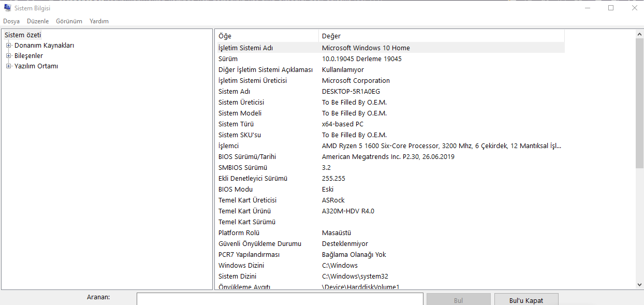Click the Sistem Bilgisi app icon in title bar
The image size is (644, 305).
(7, 8)
